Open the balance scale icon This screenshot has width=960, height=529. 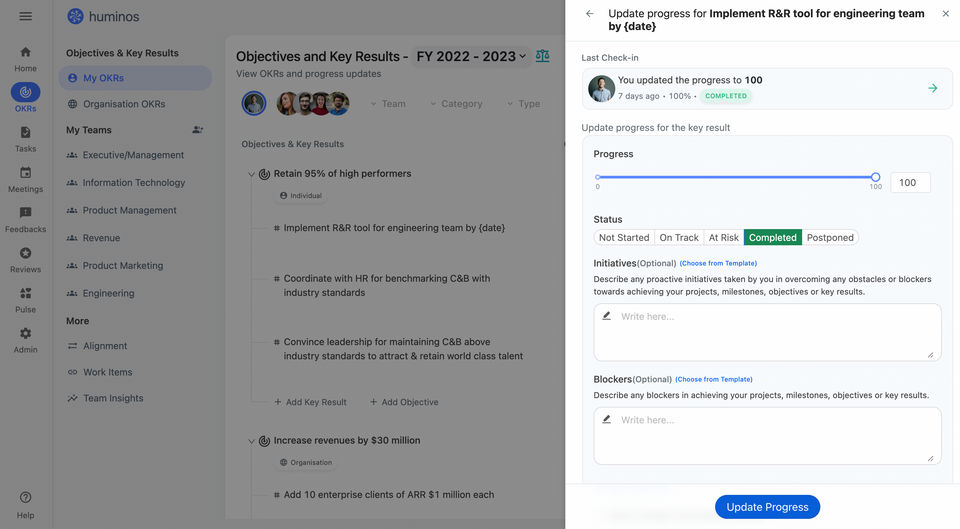pyautogui.click(x=542, y=56)
